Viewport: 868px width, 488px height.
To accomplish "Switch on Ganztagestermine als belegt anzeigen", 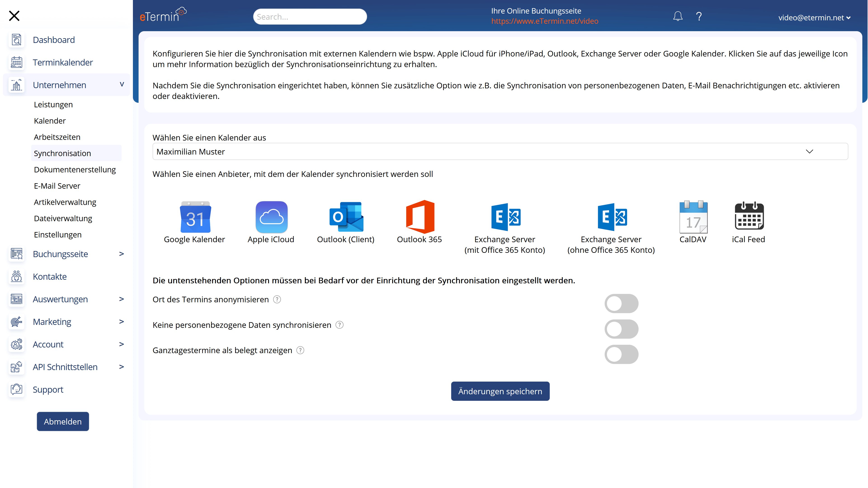I will 621,354.
